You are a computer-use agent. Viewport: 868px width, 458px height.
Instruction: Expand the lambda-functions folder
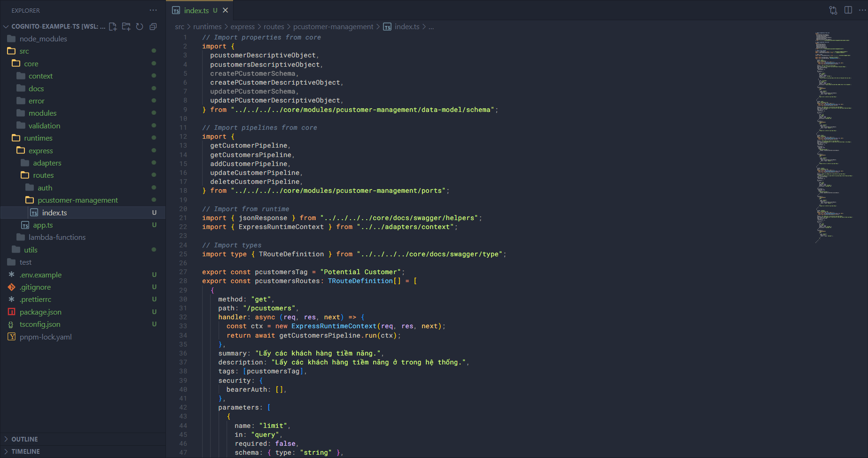57,237
